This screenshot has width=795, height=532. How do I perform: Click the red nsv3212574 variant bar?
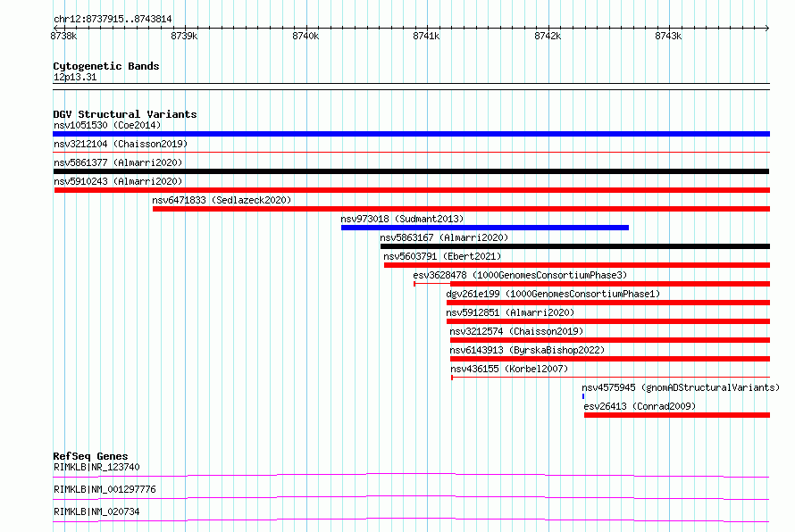pos(610,340)
